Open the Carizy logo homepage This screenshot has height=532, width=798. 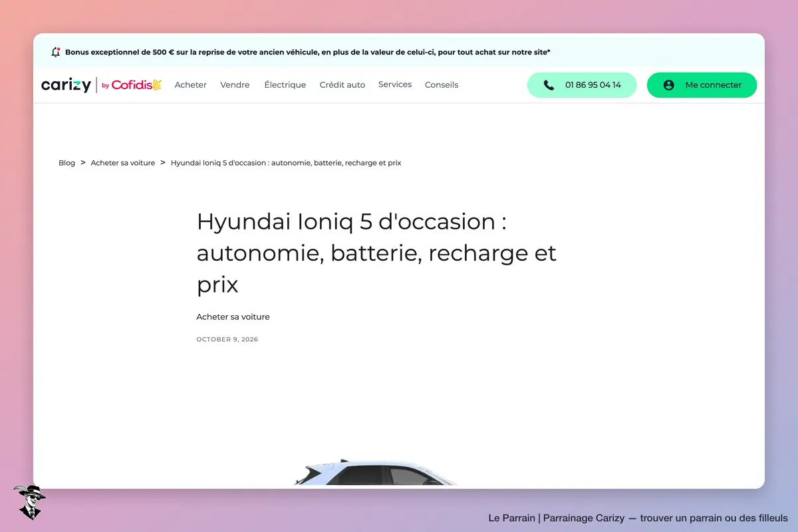point(66,85)
